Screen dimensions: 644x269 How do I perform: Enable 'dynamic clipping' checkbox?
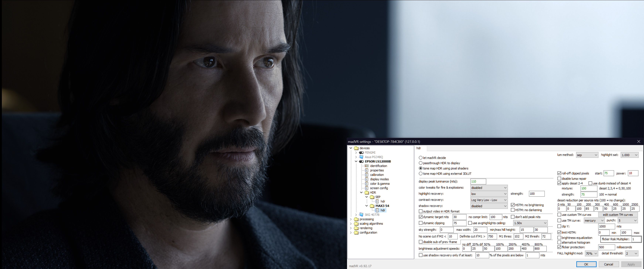[421, 223]
